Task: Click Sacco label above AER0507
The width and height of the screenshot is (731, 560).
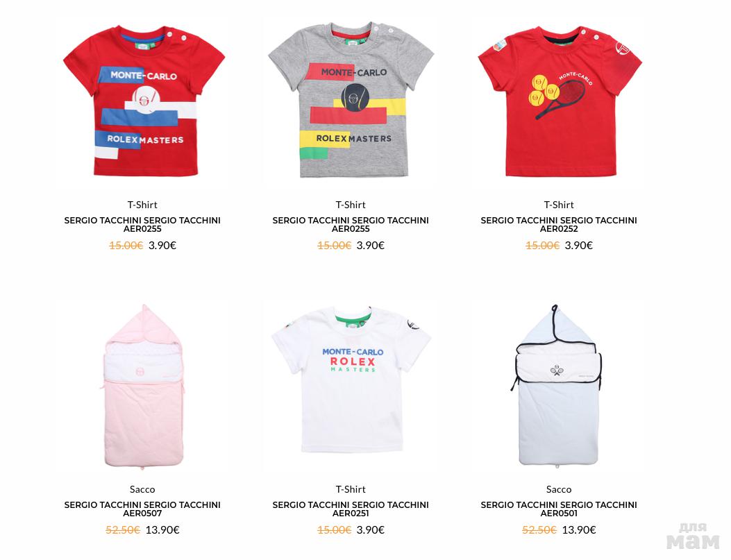Action: [142, 489]
